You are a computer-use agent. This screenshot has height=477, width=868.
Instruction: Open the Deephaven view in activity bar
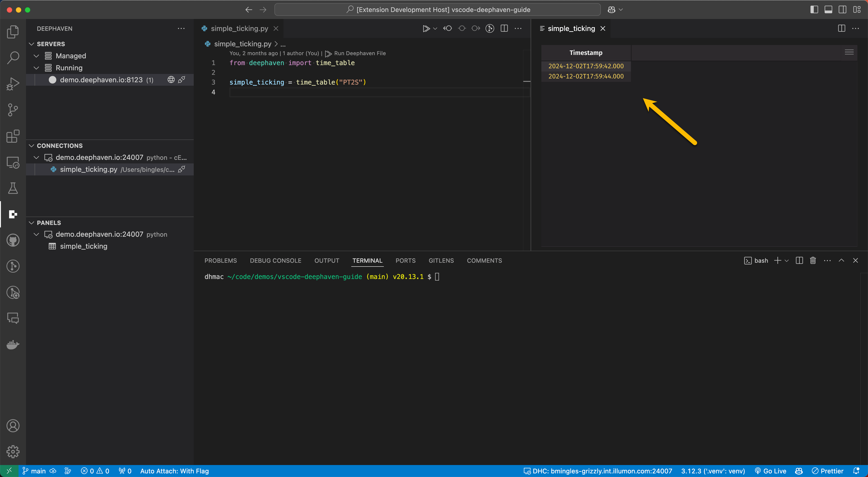click(13, 214)
